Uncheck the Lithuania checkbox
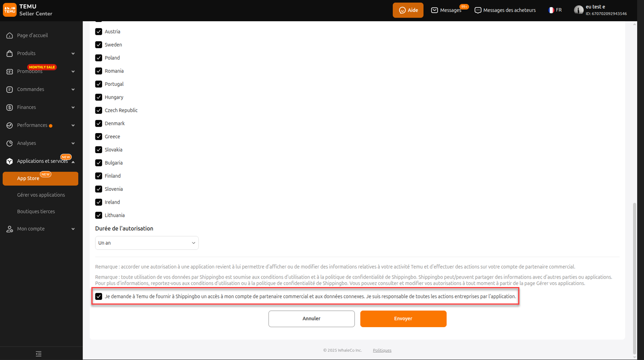Screen dimensions: 644x360 (x=99, y=215)
